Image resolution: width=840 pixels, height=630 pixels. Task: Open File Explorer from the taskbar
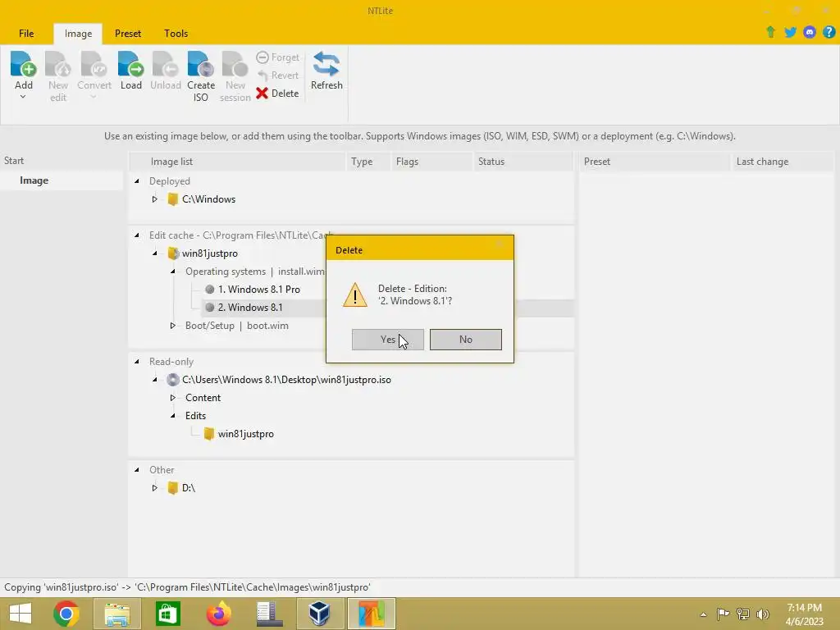(x=116, y=614)
